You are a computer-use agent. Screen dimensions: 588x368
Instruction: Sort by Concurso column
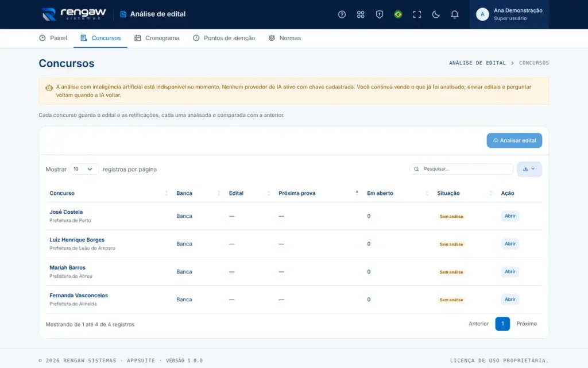point(109,193)
